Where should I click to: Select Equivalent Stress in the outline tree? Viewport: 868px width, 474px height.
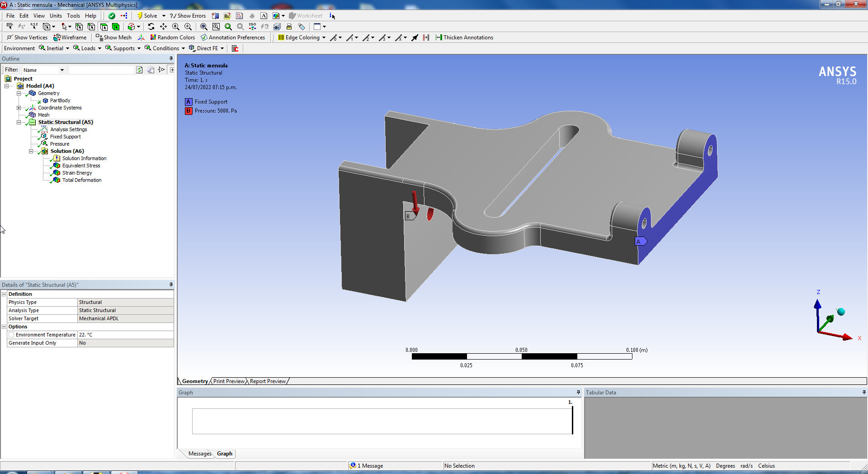point(81,166)
